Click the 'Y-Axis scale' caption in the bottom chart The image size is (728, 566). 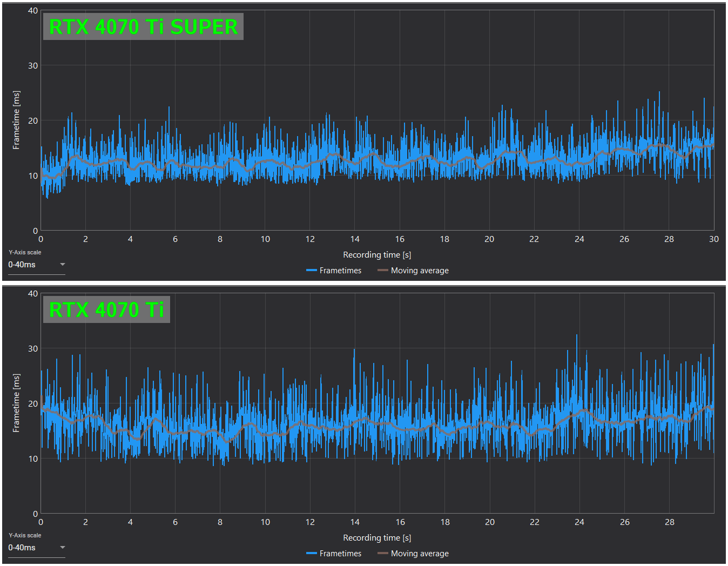pos(25,535)
